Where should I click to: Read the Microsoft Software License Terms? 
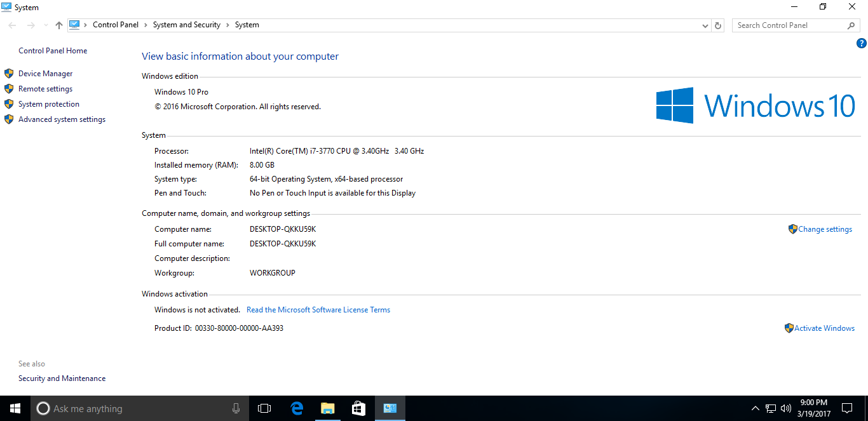[318, 310]
